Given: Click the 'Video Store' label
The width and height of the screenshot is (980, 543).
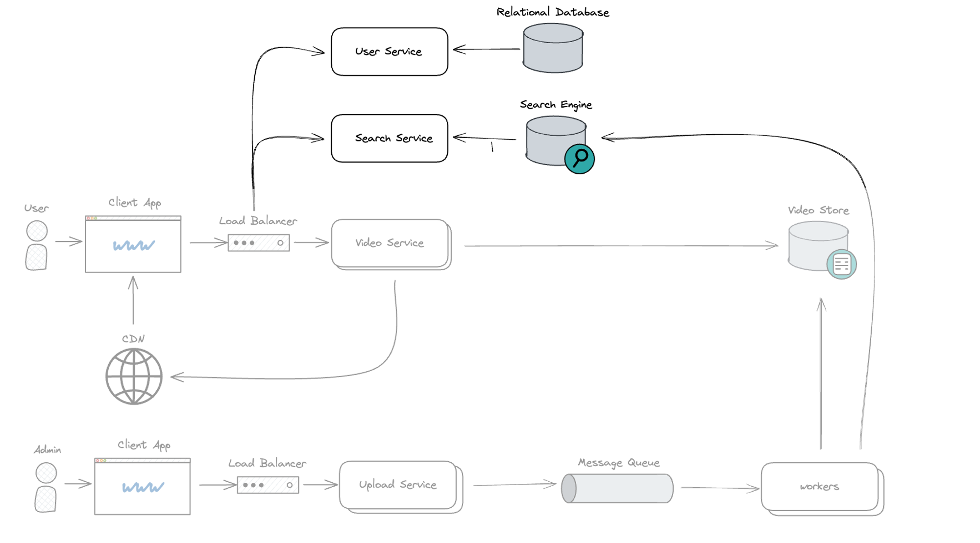Looking at the screenshot, I should click(x=818, y=210).
